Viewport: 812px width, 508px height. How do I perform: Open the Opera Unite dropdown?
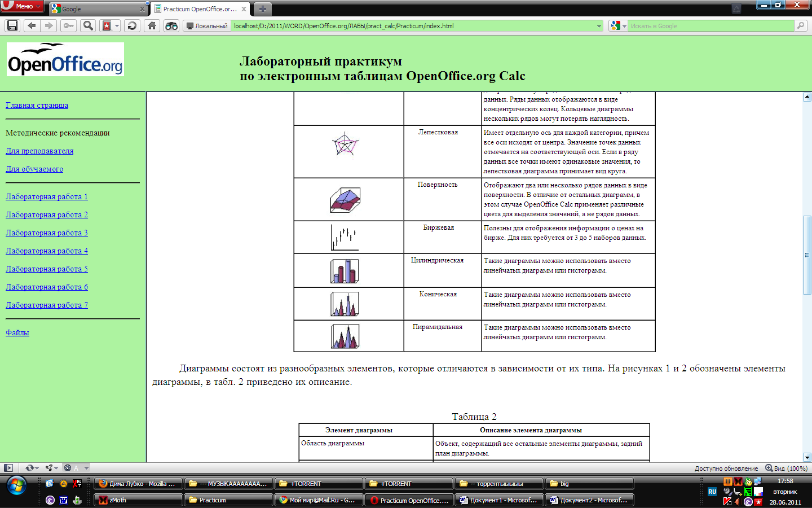point(52,468)
